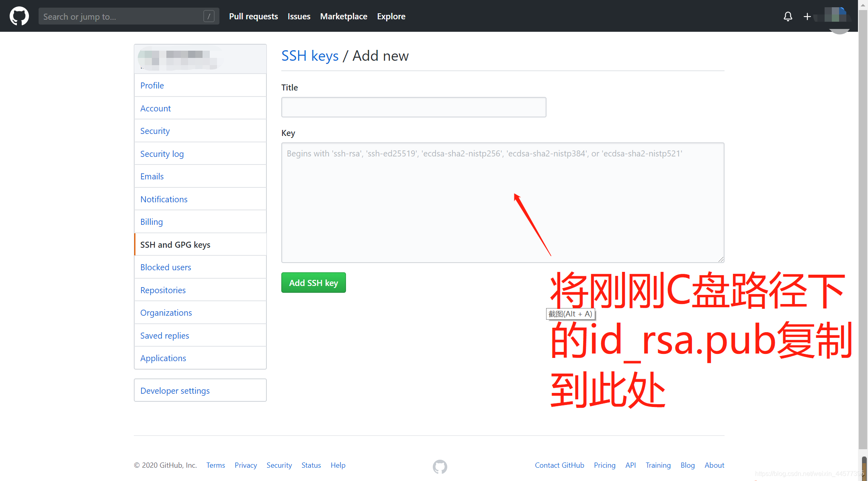Open the Issues page
Viewport: 868px width, 481px height.
(299, 16)
